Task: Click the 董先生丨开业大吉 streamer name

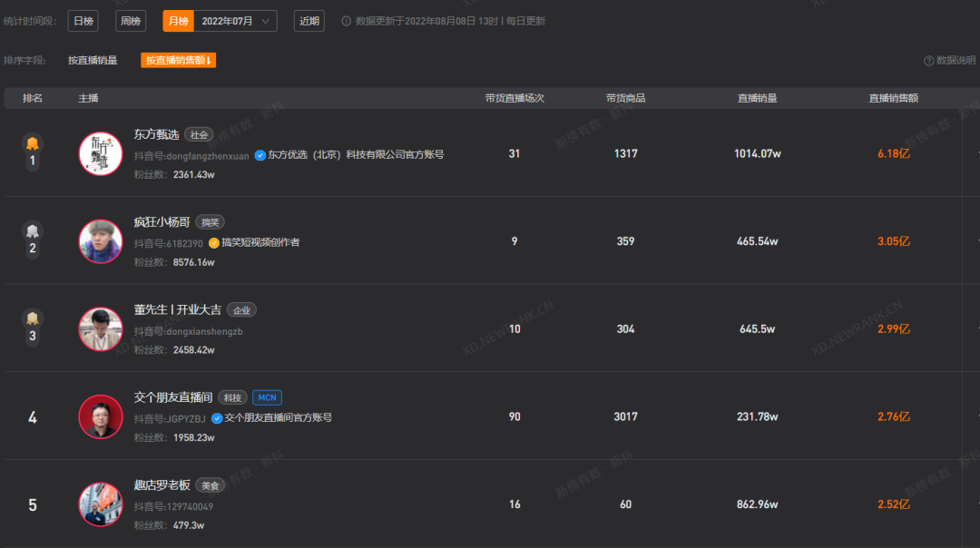Action: 178,309
